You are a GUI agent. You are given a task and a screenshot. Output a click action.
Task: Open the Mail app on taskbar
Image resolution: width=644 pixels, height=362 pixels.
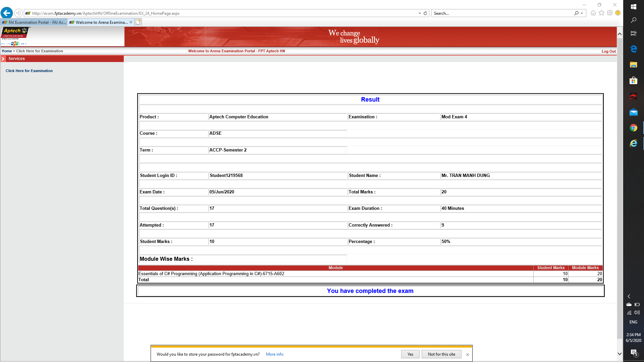(634, 112)
